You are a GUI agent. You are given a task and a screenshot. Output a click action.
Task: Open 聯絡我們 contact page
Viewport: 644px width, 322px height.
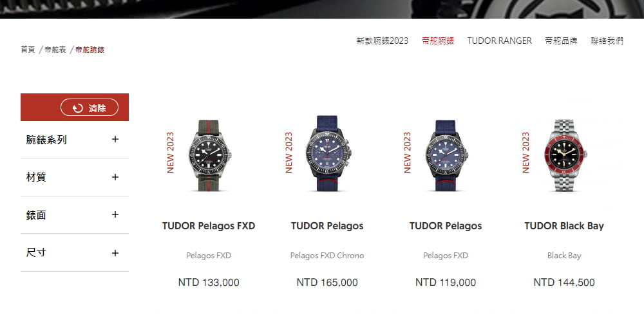point(607,41)
